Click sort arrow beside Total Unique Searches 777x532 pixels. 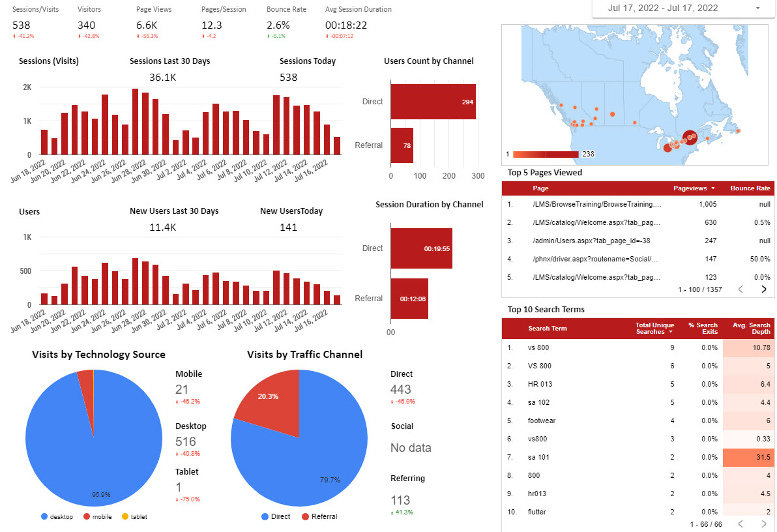point(671,332)
